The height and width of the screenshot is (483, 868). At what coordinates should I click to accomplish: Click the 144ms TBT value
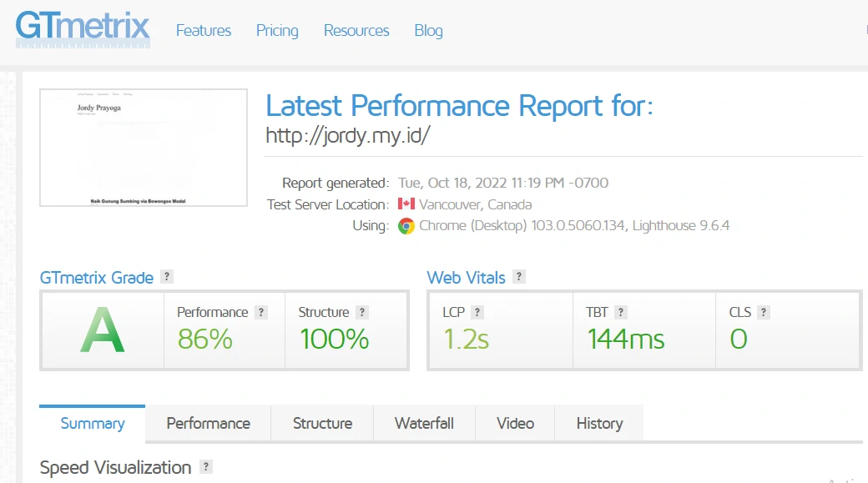(x=625, y=340)
